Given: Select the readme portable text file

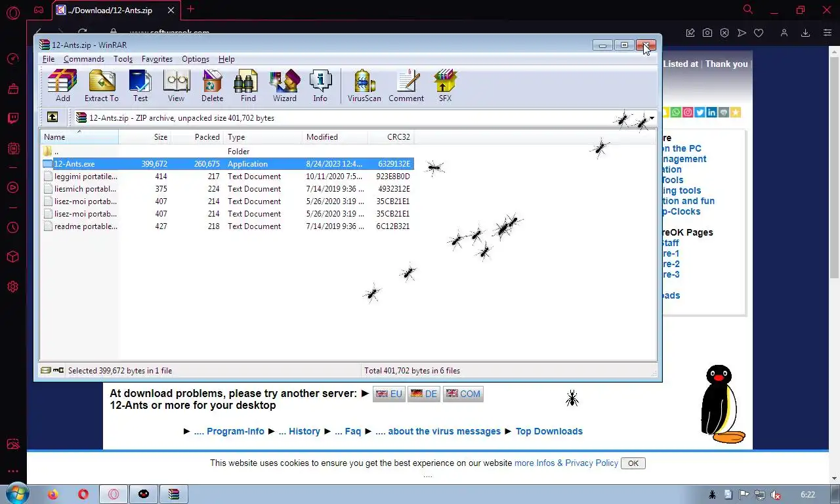Looking at the screenshot, I should click(227, 226).
